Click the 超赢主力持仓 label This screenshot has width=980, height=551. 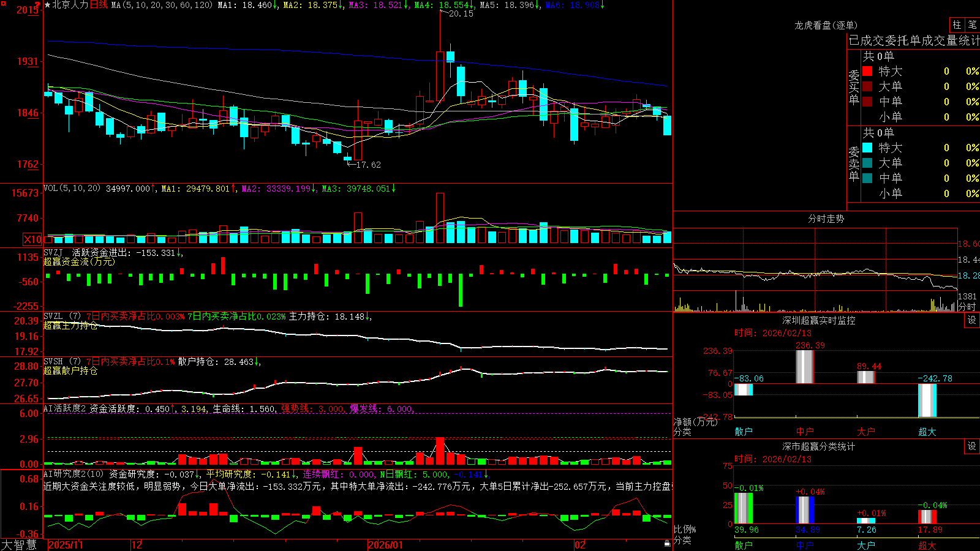(70, 325)
